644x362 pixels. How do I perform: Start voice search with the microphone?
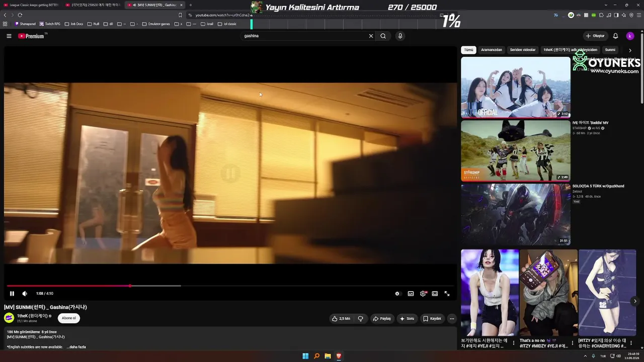(x=400, y=36)
